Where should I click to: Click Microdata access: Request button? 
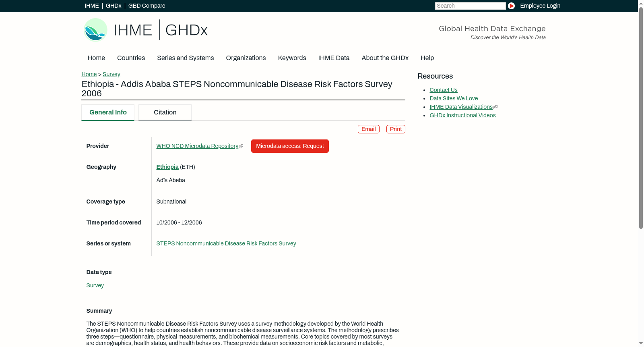(290, 146)
